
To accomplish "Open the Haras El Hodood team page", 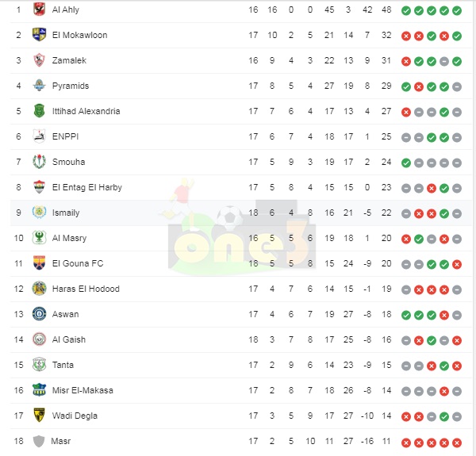I will (x=86, y=289).
